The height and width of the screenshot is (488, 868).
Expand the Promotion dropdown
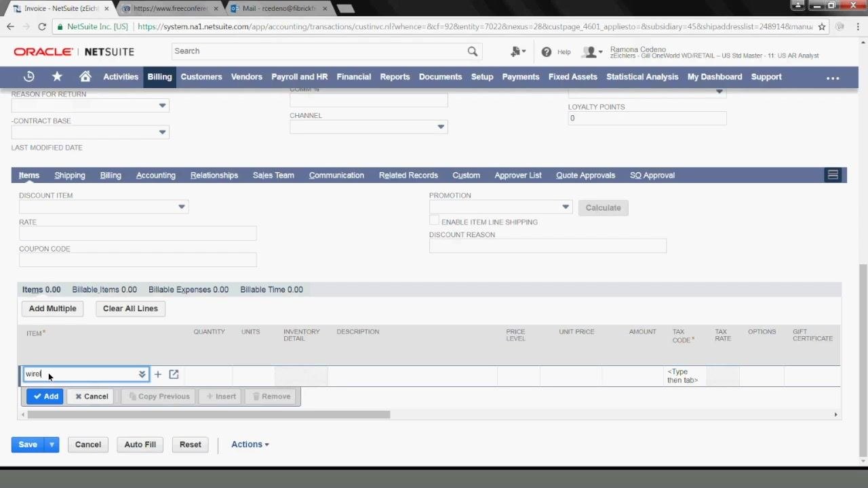click(x=565, y=207)
